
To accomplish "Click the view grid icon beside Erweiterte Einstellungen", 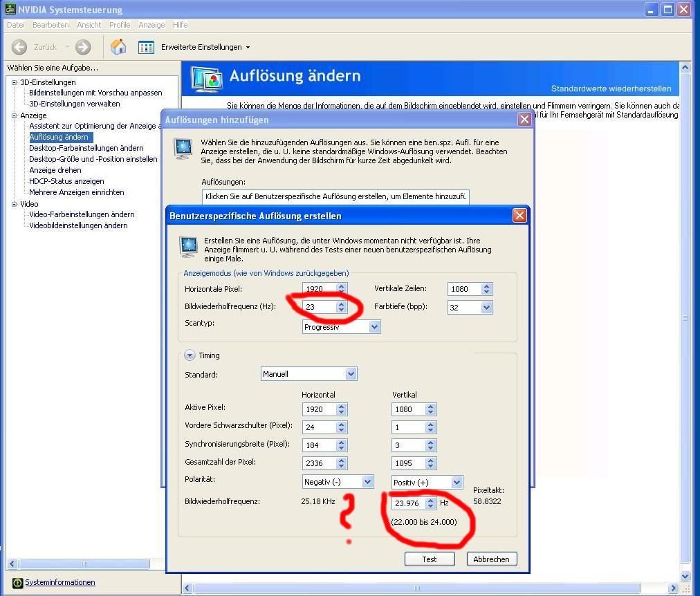I will tap(146, 47).
